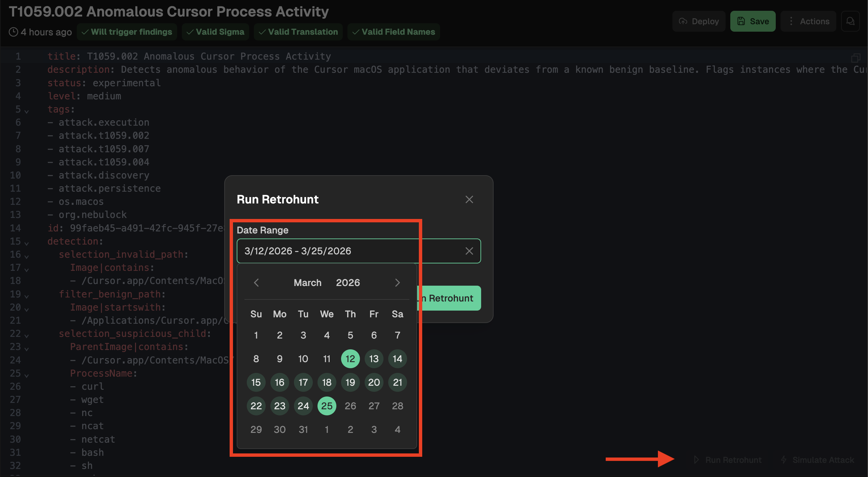
Task: Select March 12 in the calendar
Action: click(x=350, y=359)
